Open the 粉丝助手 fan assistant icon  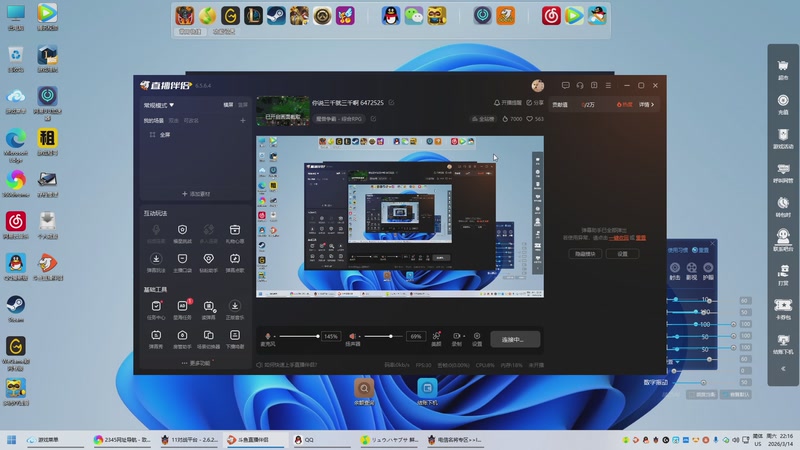[x=209, y=262]
